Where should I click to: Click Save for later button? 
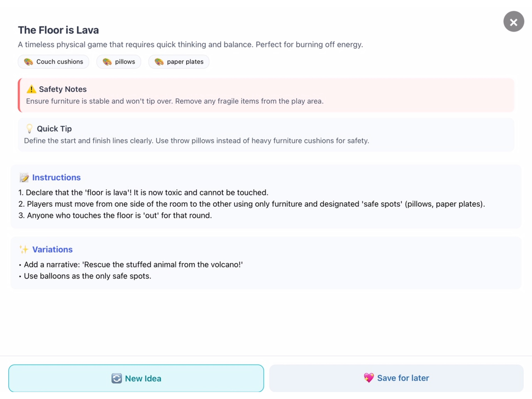pos(396,378)
